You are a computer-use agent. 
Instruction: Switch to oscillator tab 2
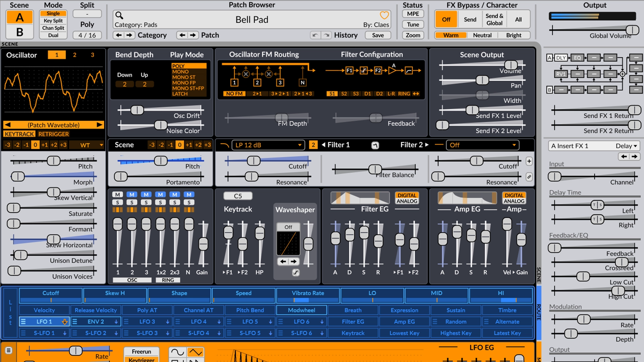pos(74,55)
